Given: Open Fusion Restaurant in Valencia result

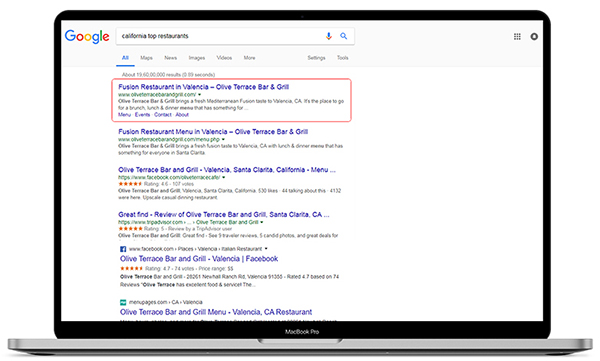Looking at the screenshot, I should coord(204,87).
